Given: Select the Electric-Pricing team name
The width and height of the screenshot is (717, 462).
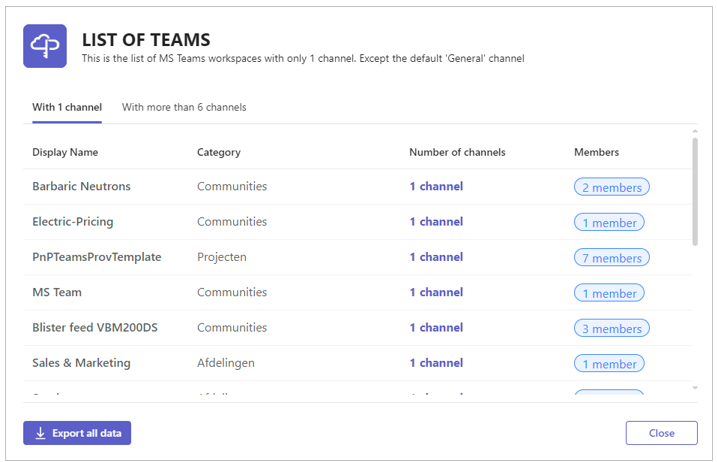Looking at the screenshot, I should click(73, 221).
